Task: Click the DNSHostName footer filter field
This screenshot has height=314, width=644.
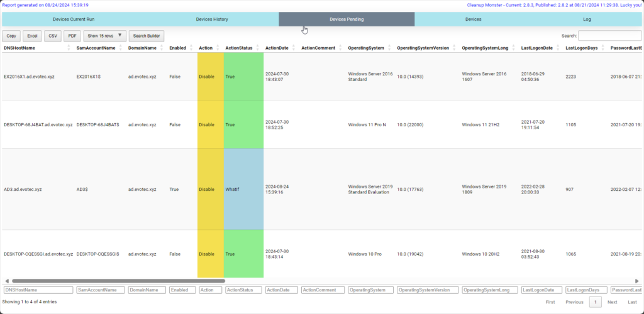Action: pos(38,290)
